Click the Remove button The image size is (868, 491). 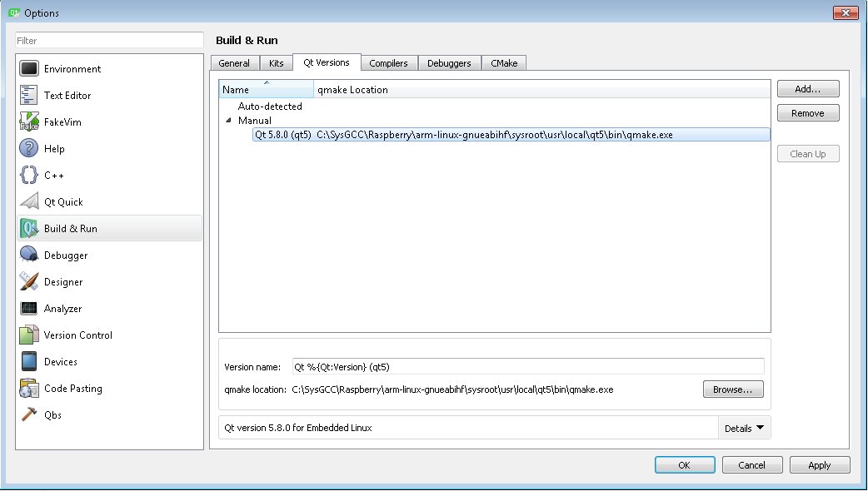point(808,113)
